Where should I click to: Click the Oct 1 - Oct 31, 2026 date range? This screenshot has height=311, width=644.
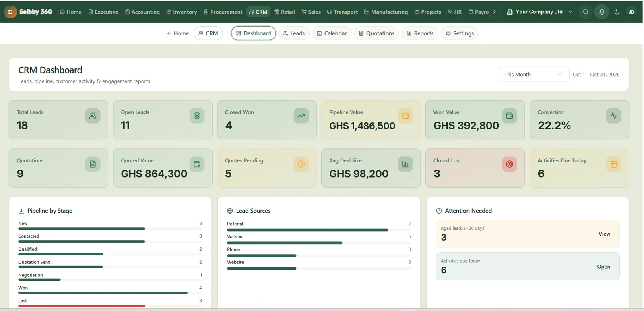coord(596,75)
